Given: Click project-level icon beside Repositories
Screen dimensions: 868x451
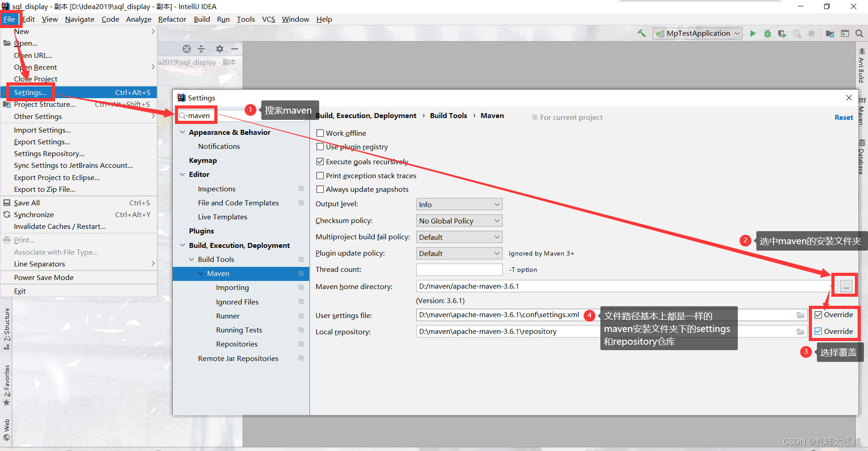Looking at the screenshot, I should [301, 344].
